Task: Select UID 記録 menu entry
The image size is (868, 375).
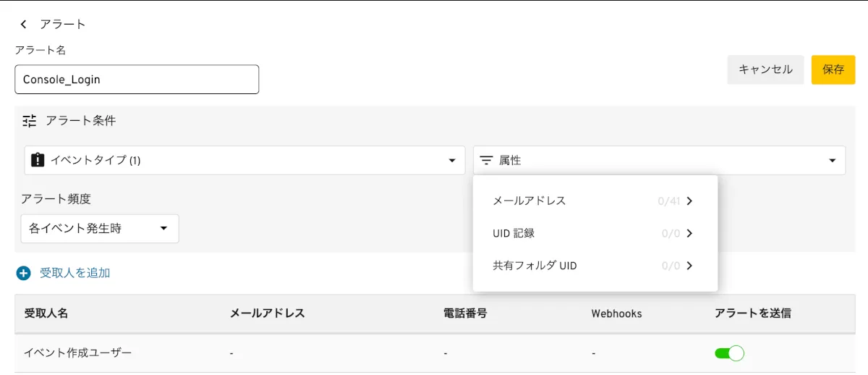Action: pos(514,233)
